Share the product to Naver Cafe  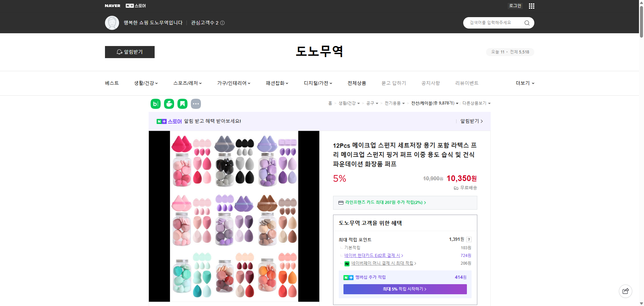pos(169,104)
